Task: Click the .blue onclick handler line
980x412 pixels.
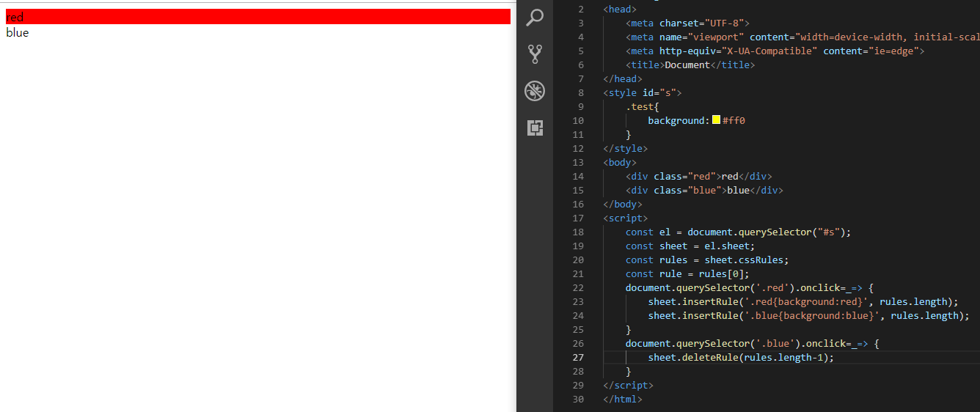Action: click(753, 344)
